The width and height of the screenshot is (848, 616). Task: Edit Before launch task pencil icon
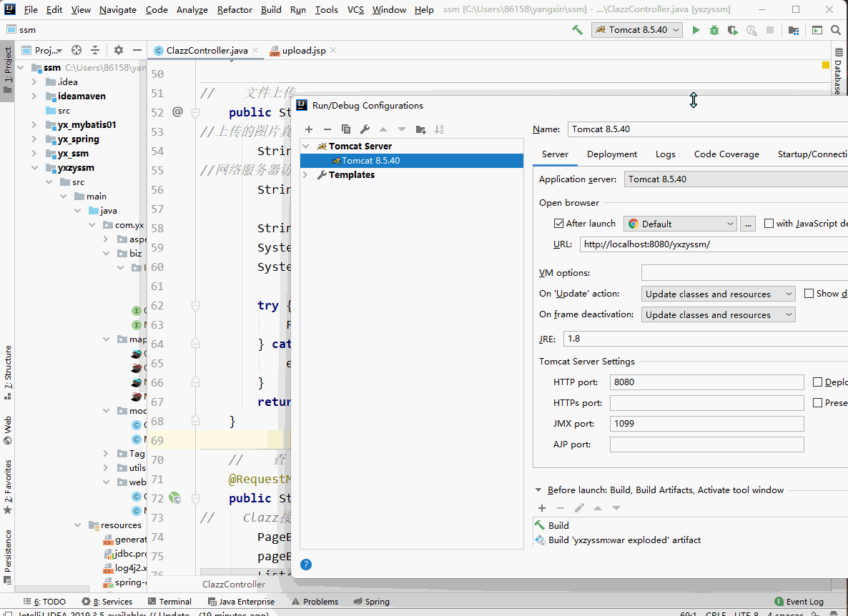[x=579, y=508]
